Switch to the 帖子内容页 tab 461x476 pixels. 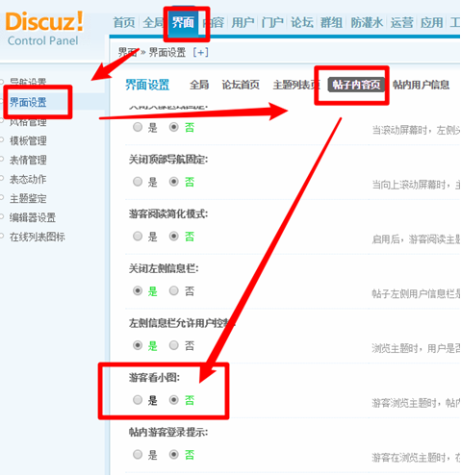[356, 85]
